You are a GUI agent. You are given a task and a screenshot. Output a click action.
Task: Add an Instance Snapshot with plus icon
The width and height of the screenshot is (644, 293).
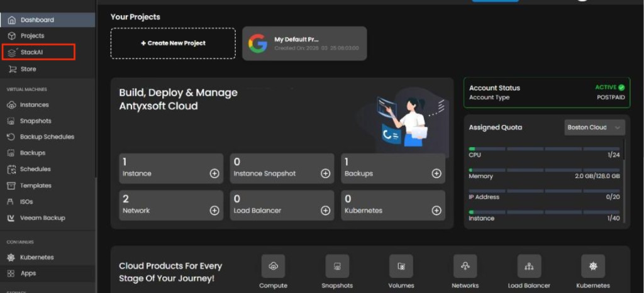(x=325, y=174)
